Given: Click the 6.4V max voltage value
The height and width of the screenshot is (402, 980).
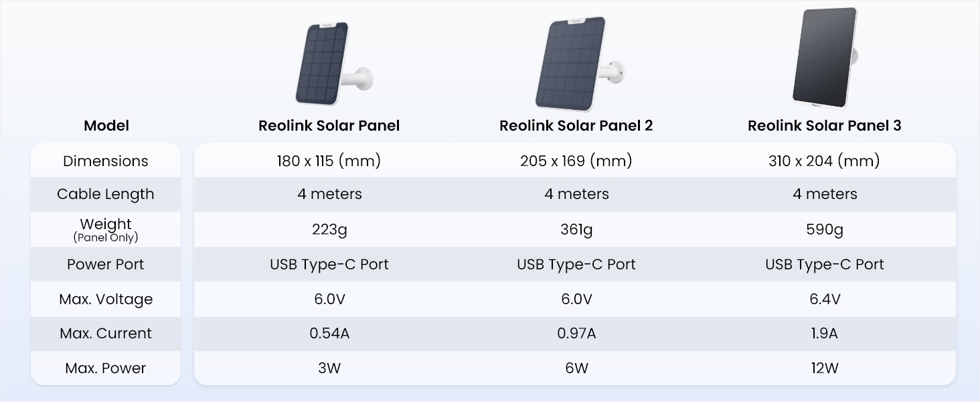Looking at the screenshot, I should [825, 299].
